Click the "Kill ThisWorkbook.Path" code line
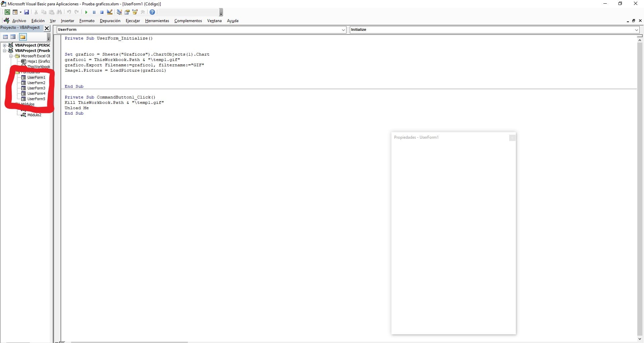Image resolution: width=644 pixels, height=343 pixels. [114, 102]
